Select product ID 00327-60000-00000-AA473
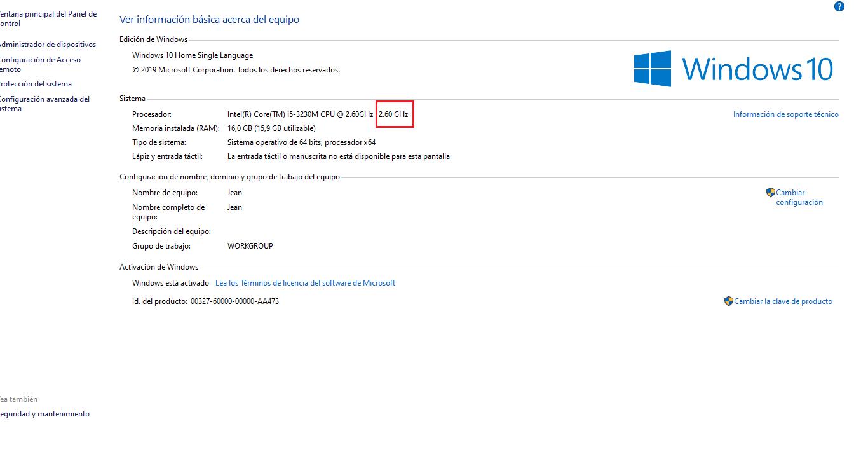The image size is (868, 468). coord(234,301)
